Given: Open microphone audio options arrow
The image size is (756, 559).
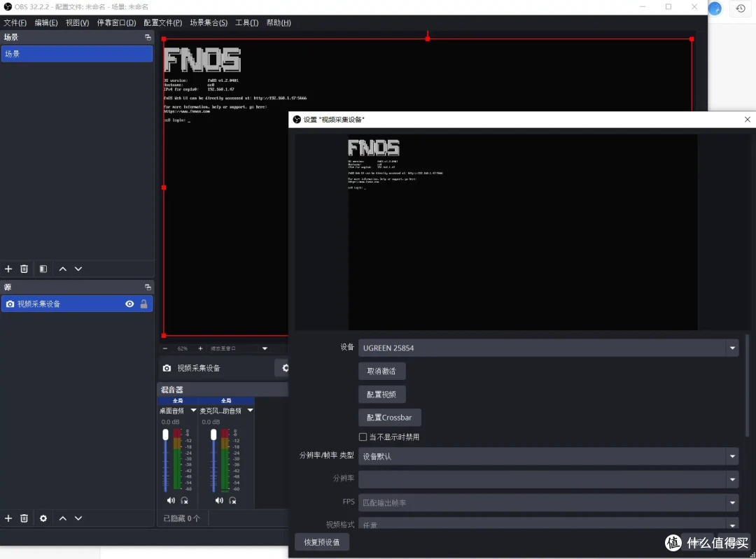Looking at the screenshot, I should click(250, 411).
